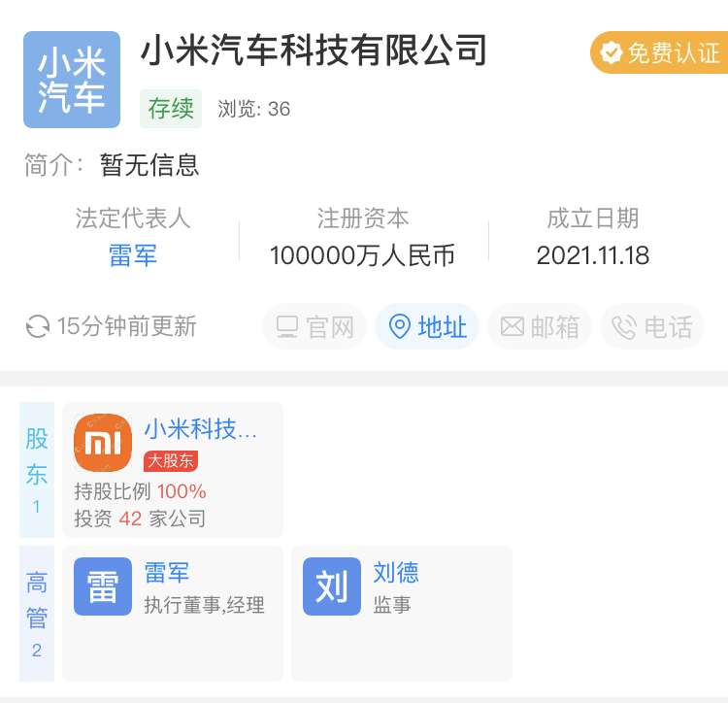
Task: Click the company title 小米汽车科技有限公司
Action: point(314,50)
